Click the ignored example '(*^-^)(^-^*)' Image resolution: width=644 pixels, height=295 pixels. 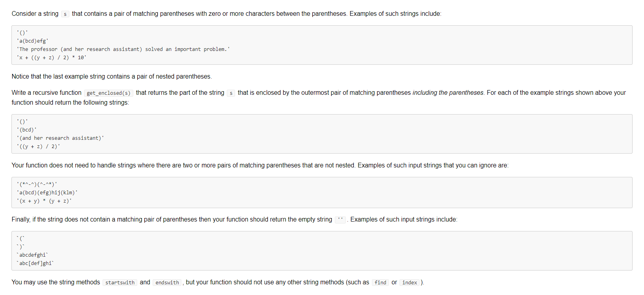(37, 184)
